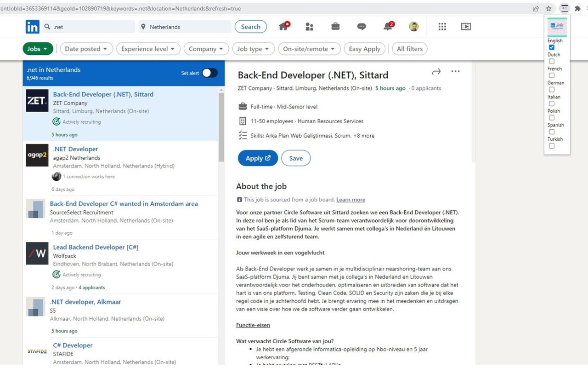Click the browser share page icon
Viewport: 588px width, 368px height.
click(536, 8)
